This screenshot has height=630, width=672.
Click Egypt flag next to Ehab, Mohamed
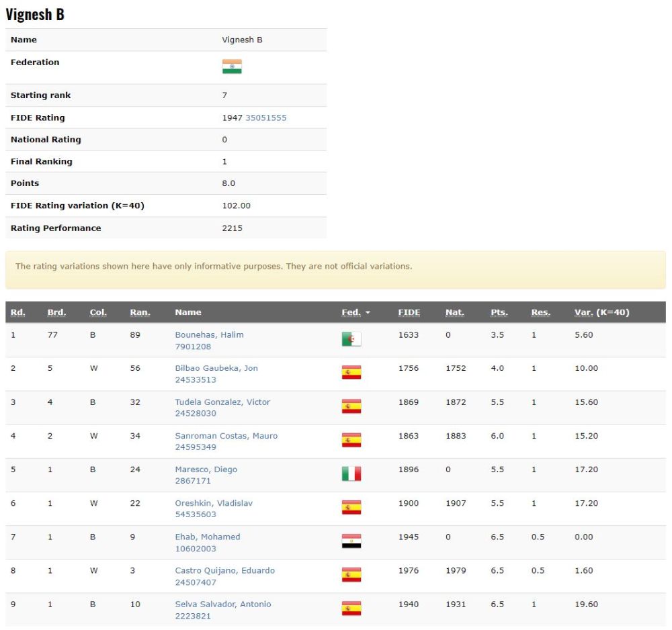351,541
